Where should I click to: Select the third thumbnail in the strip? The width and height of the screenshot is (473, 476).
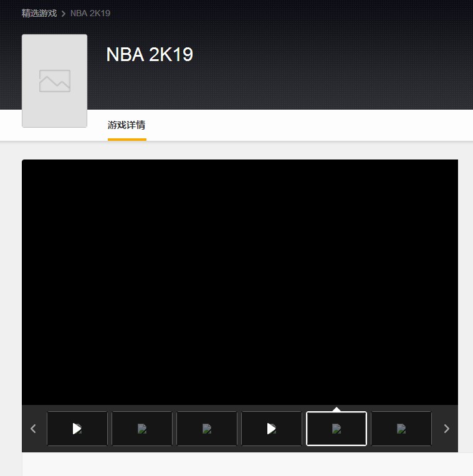click(207, 429)
